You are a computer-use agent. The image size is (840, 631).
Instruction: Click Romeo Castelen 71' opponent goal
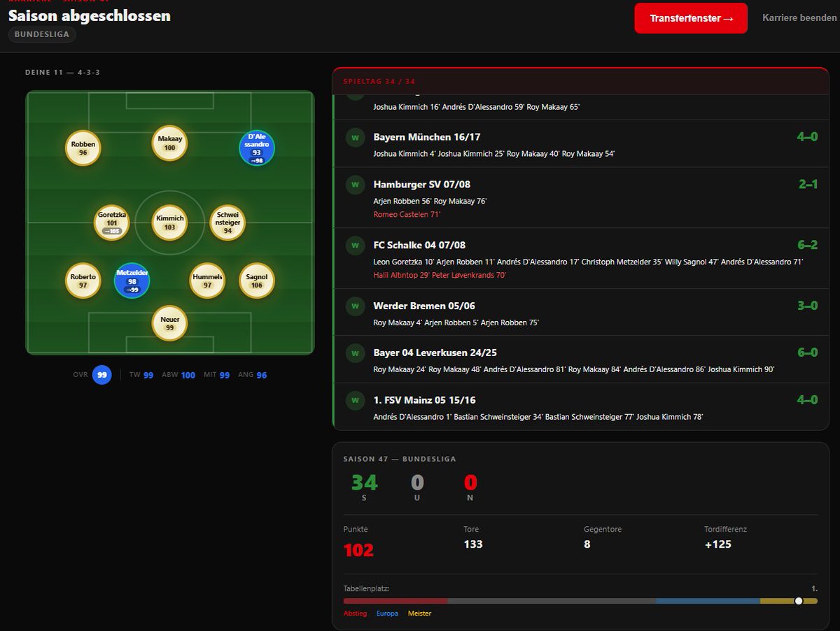pos(407,215)
